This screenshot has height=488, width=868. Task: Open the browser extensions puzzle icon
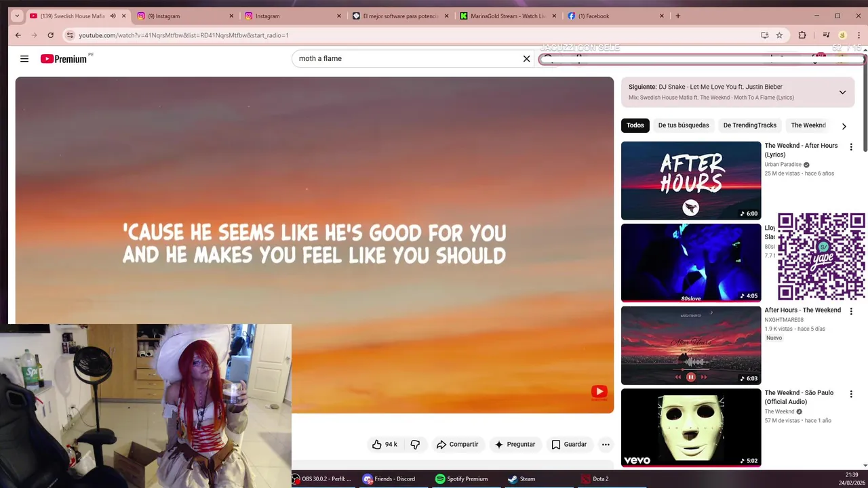802,35
